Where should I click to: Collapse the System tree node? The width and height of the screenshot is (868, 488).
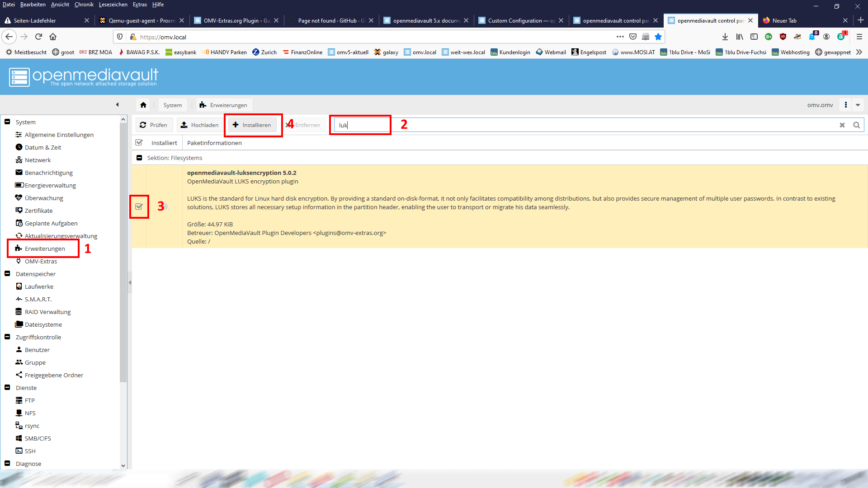(7, 122)
